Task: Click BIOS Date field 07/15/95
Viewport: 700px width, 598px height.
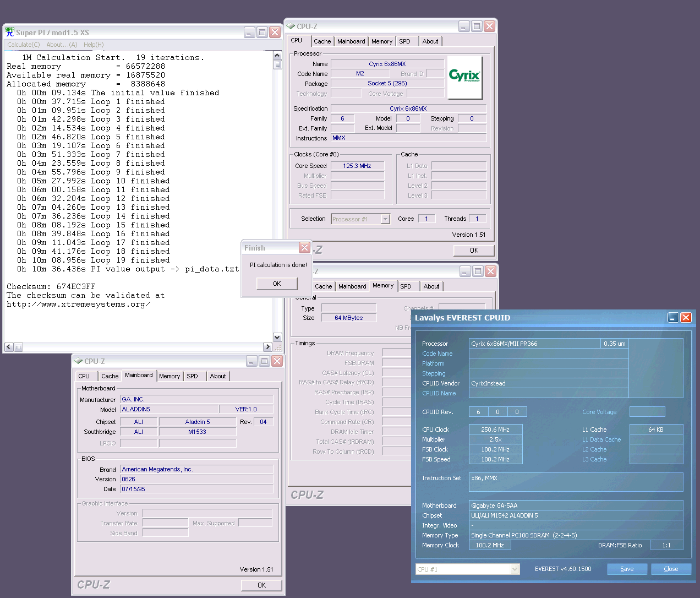Action: 197,489
